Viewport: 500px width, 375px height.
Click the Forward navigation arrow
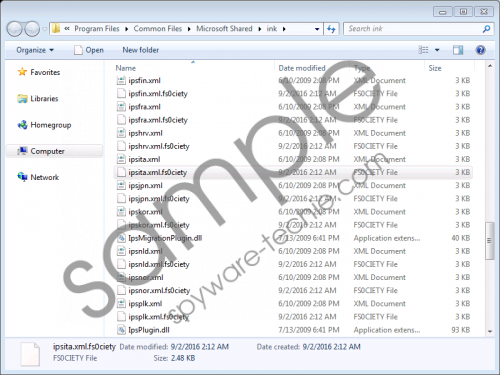point(32,29)
